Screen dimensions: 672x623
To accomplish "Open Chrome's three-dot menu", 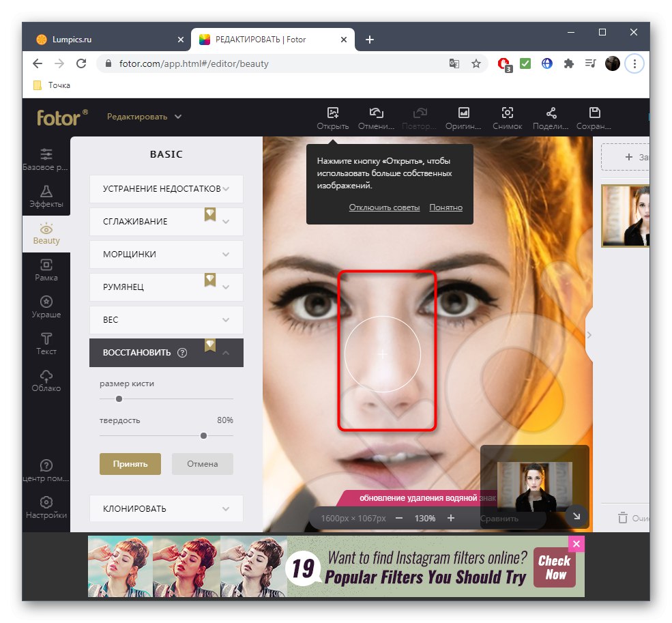I will [x=634, y=64].
